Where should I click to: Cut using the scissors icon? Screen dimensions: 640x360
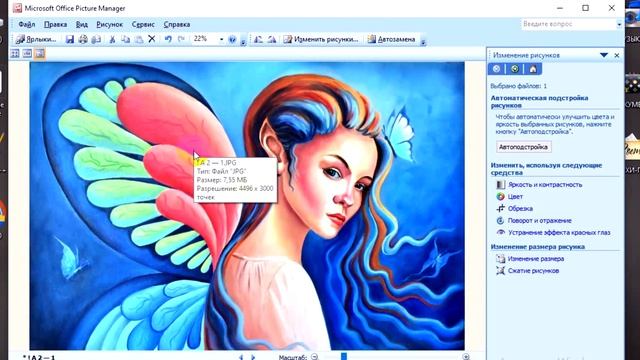point(112,39)
